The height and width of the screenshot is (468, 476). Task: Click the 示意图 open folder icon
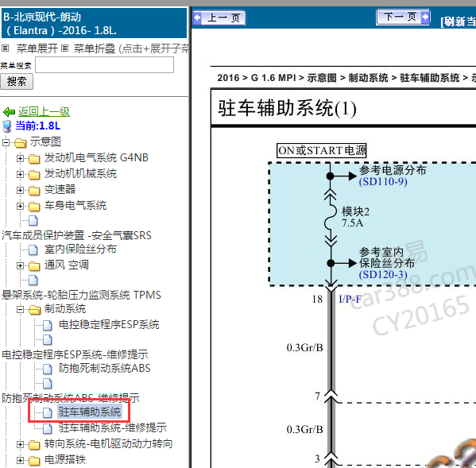pos(20,142)
